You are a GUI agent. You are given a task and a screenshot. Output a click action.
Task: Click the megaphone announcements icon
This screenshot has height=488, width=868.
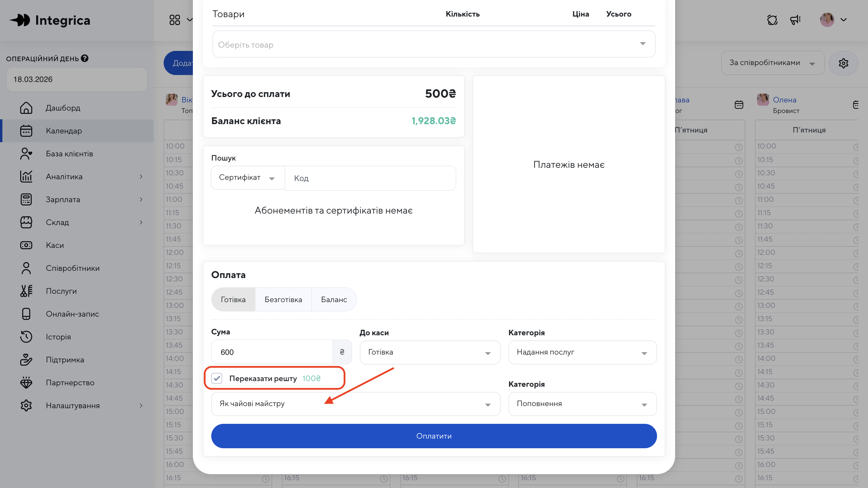[796, 20]
